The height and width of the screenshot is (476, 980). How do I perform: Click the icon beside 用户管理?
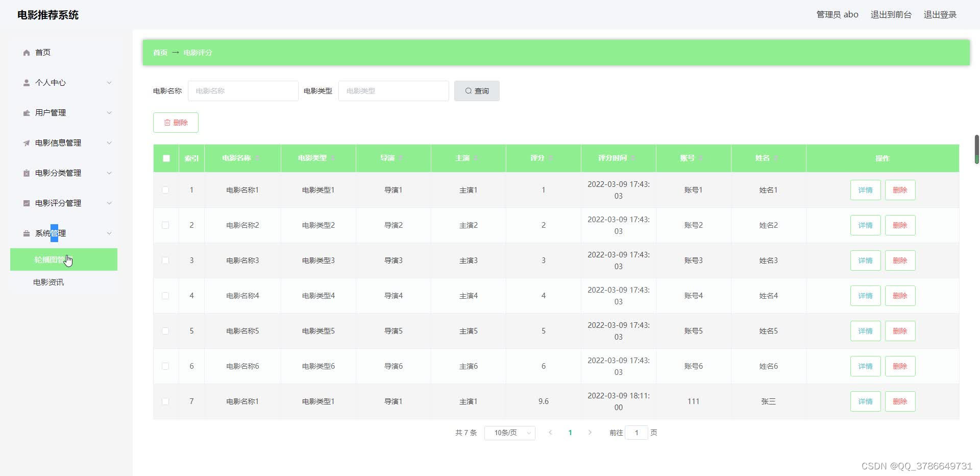(27, 113)
